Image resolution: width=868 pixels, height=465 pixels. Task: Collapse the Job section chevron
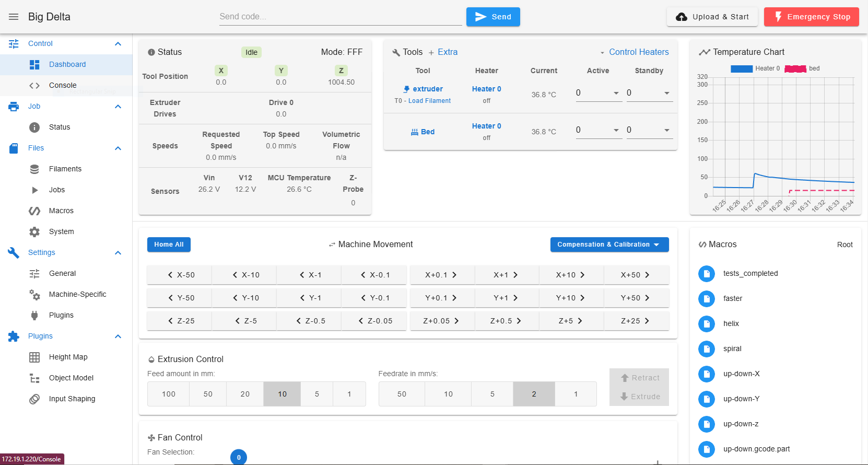[x=118, y=107]
